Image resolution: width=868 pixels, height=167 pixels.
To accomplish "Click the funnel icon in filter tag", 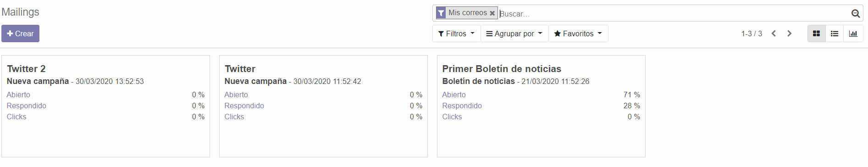I will 441,13.
